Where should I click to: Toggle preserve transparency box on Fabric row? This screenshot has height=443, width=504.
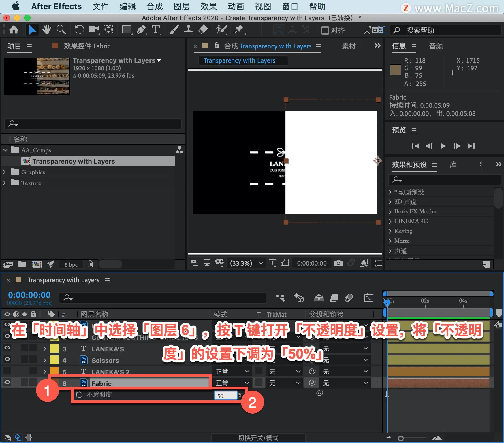259,383
